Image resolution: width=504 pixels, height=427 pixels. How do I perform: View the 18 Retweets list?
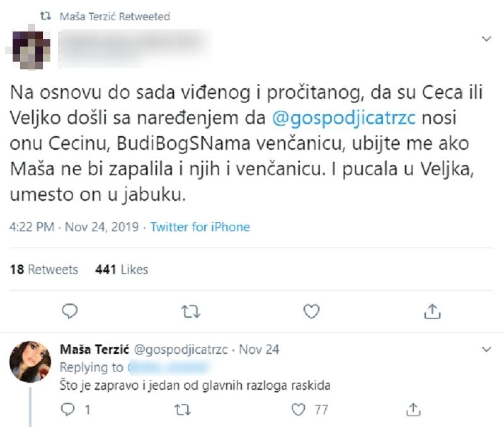(x=44, y=270)
